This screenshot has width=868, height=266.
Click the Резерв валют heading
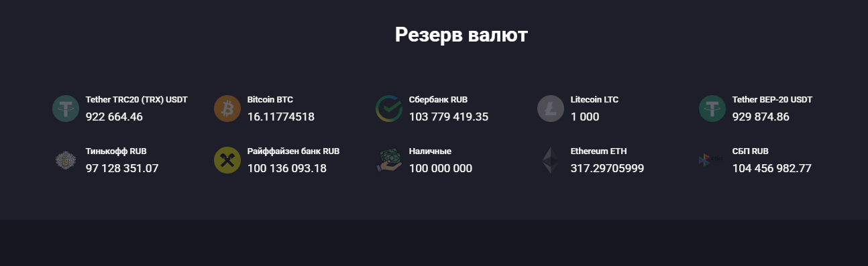(462, 35)
